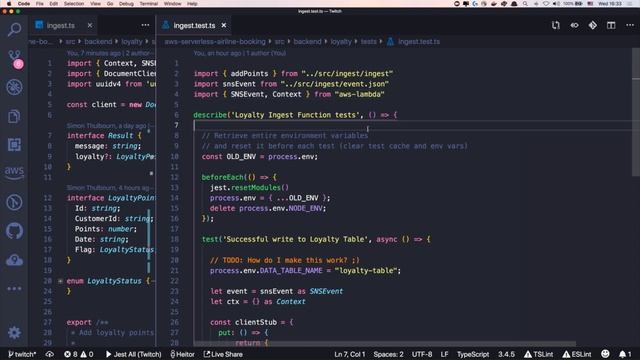
Task: Open the Explorer files view
Action: pyautogui.click(x=14, y=116)
